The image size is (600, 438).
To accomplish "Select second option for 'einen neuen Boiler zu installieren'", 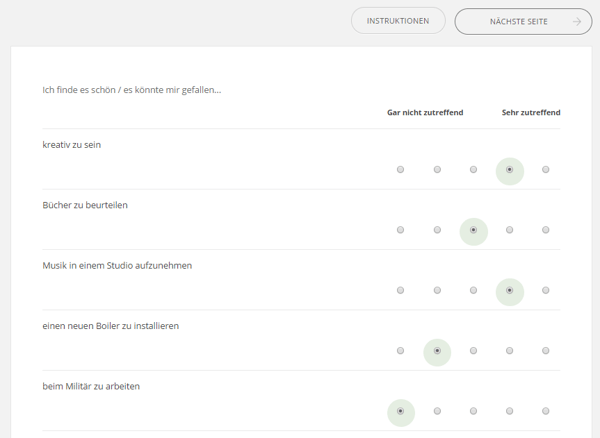I will 437,351.
